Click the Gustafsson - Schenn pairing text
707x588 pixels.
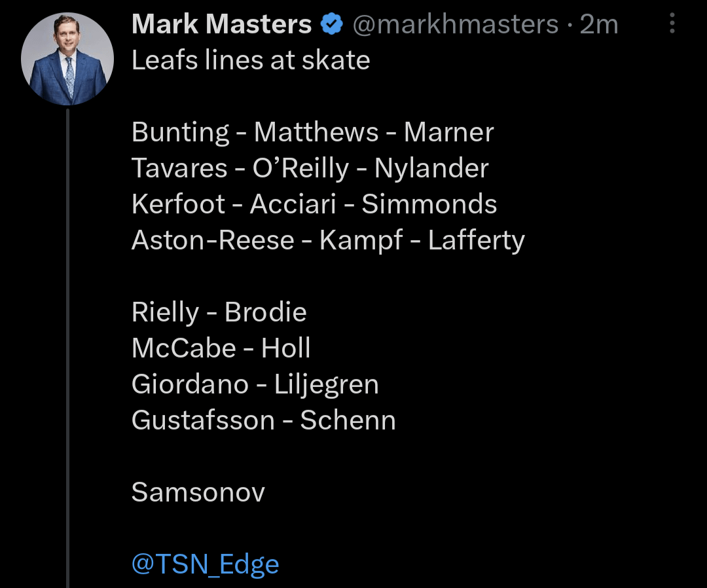264,420
